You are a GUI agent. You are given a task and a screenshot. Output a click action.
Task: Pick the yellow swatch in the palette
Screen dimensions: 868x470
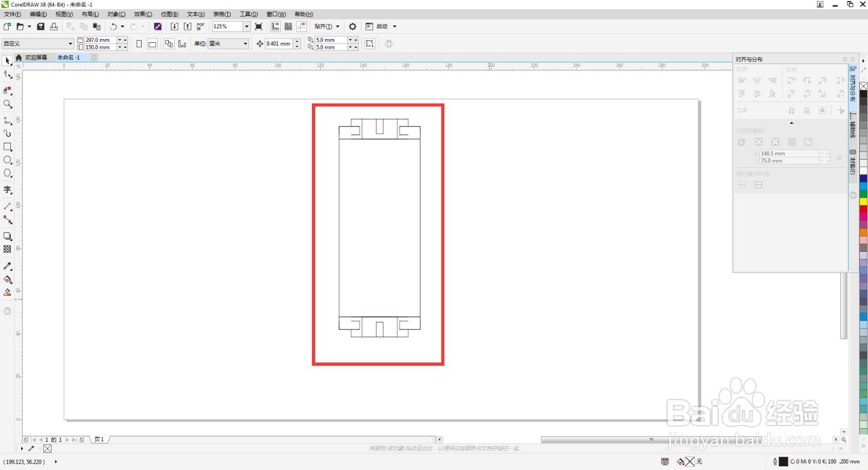pos(863,201)
